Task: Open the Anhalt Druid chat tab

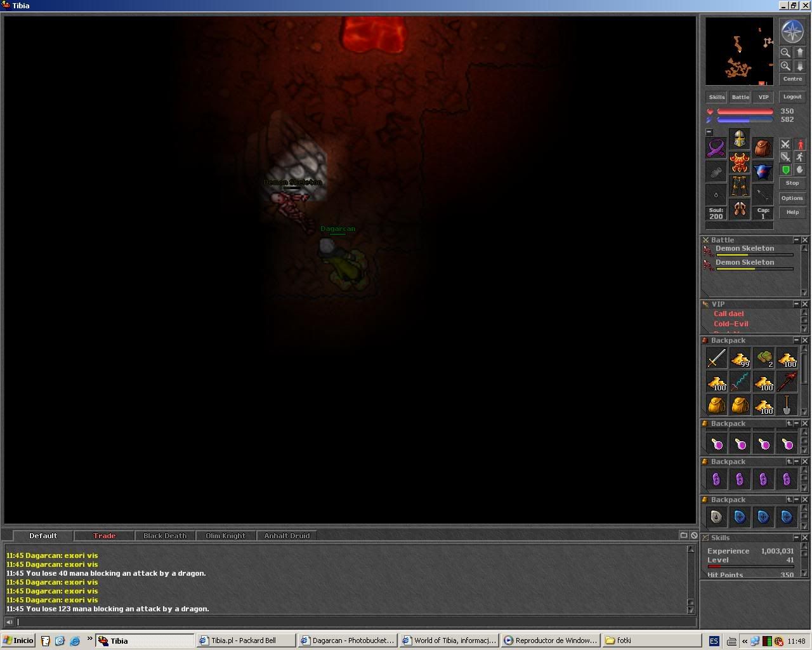Action: [x=287, y=536]
